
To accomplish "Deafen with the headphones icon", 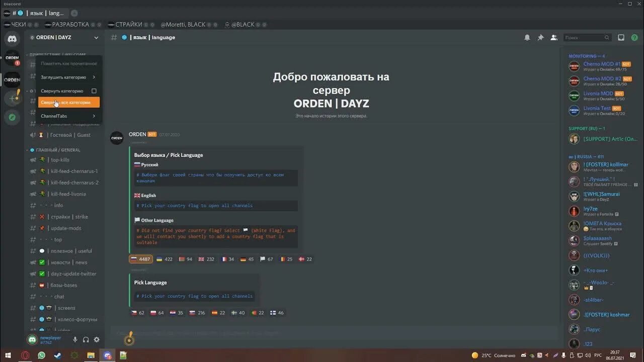I will coord(86,340).
